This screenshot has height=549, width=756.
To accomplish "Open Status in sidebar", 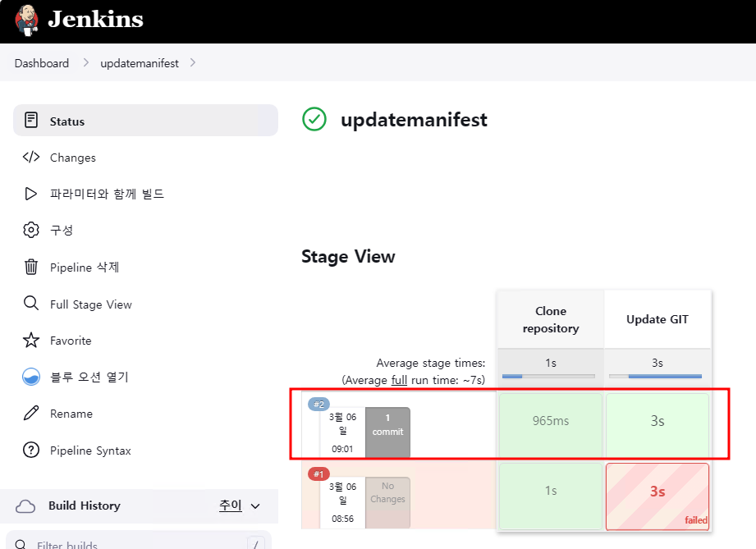I will coord(145,121).
